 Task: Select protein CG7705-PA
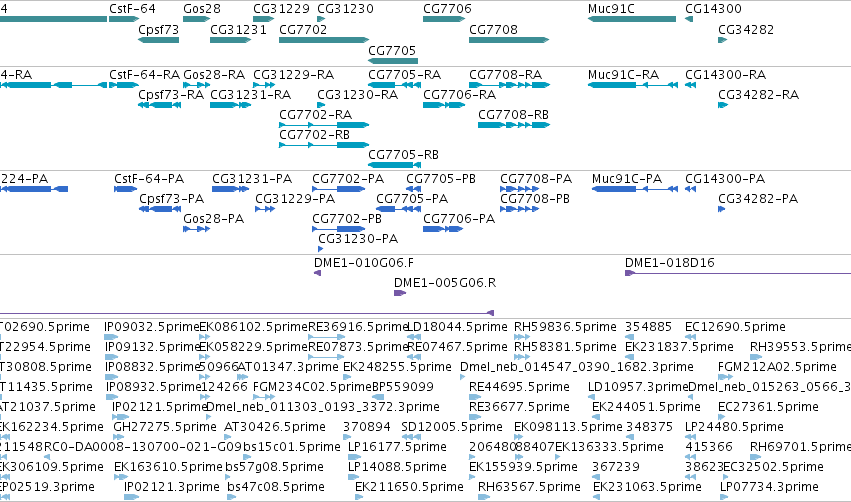pos(399,209)
